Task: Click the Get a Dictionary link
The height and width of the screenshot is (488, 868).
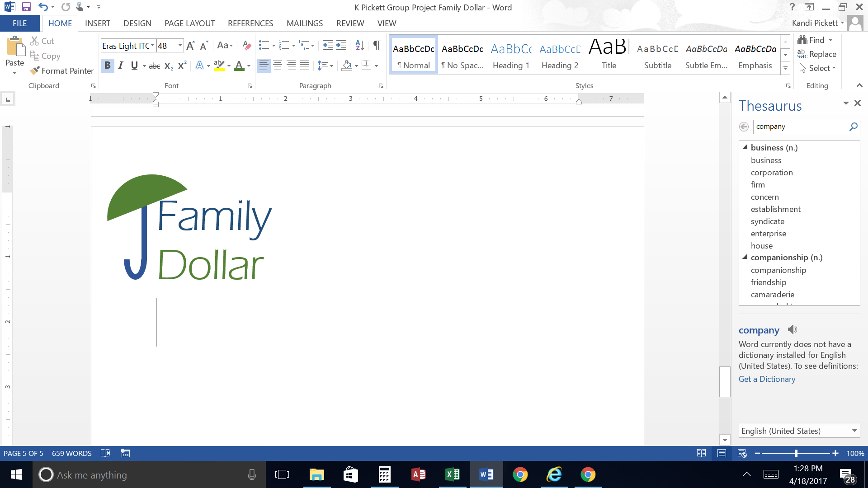Action: 767,379
